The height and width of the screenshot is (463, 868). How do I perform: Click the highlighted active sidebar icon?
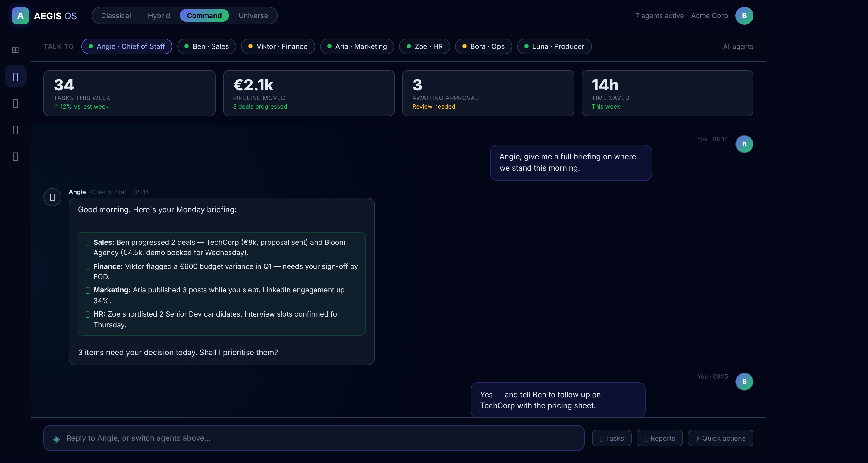tap(15, 77)
